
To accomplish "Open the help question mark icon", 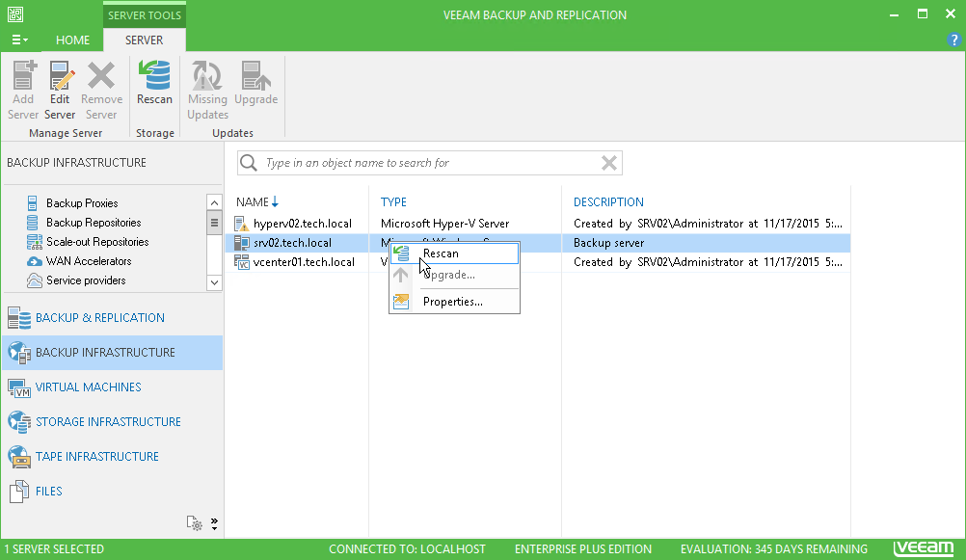I will tap(953, 40).
